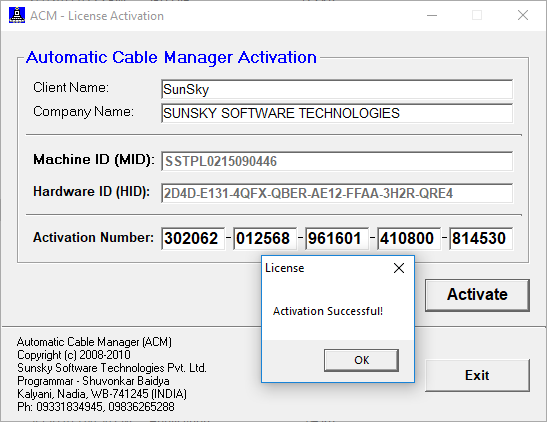Click the 'Machine ID (MID):' label
Viewport: 547px width, 422px height.
94,159
